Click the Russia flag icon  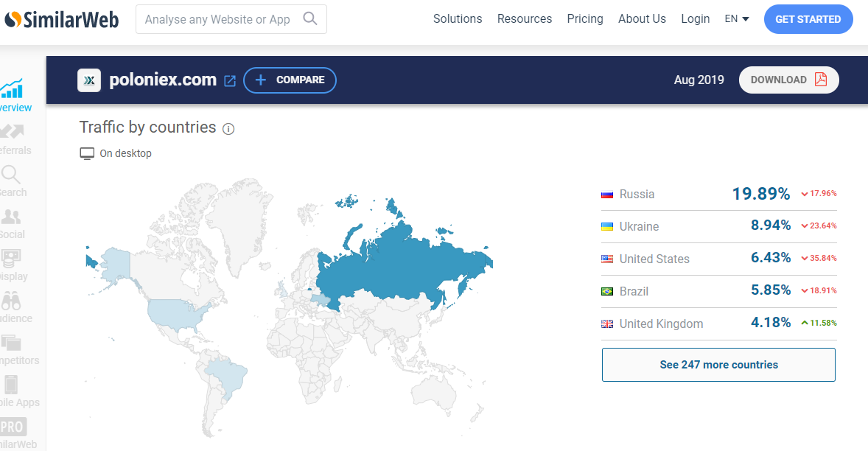[607, 195]
